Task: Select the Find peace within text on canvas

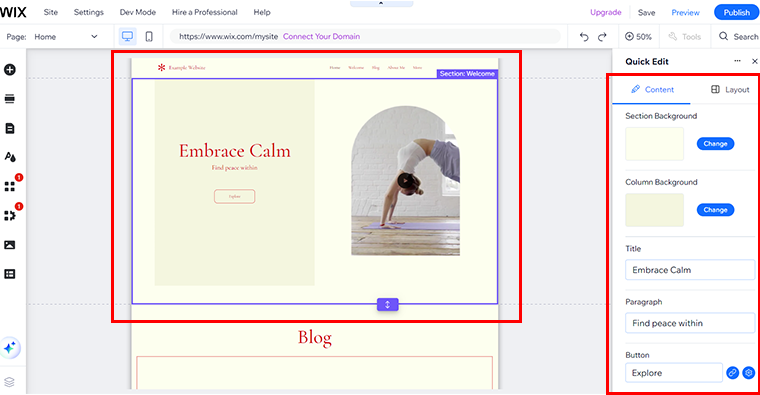Action: coord(235,168)
